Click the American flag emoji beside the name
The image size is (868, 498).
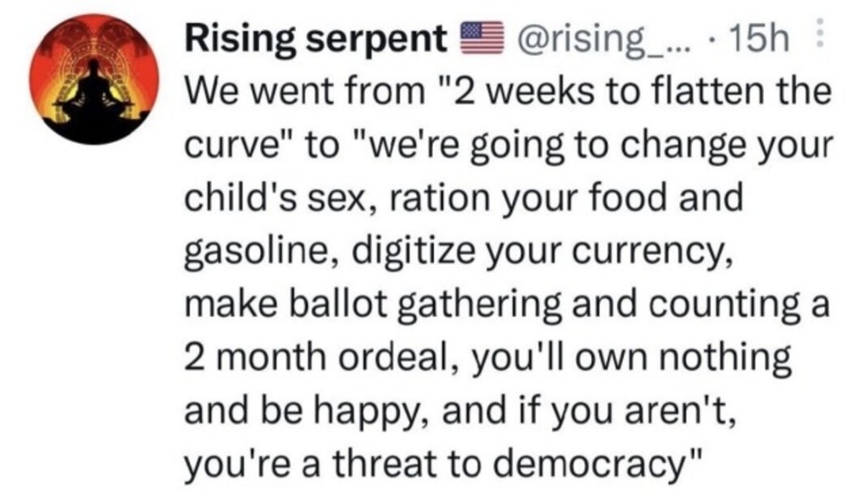482,37
